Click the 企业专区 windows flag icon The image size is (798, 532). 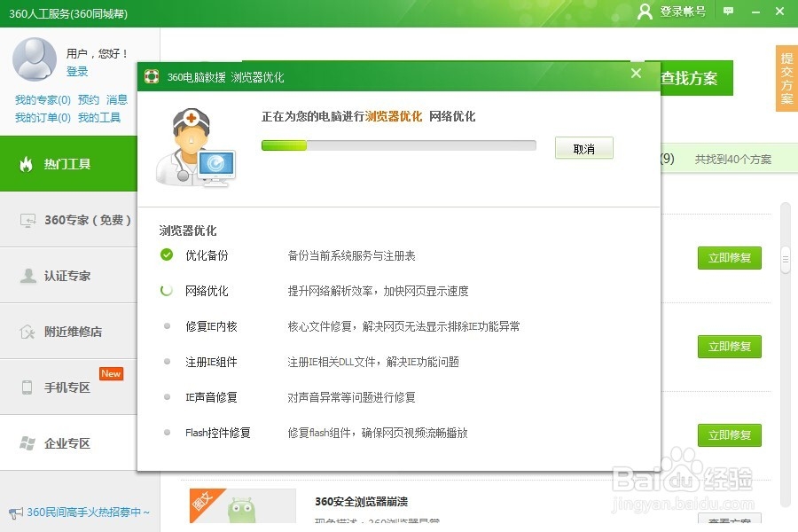coord(27,443)
